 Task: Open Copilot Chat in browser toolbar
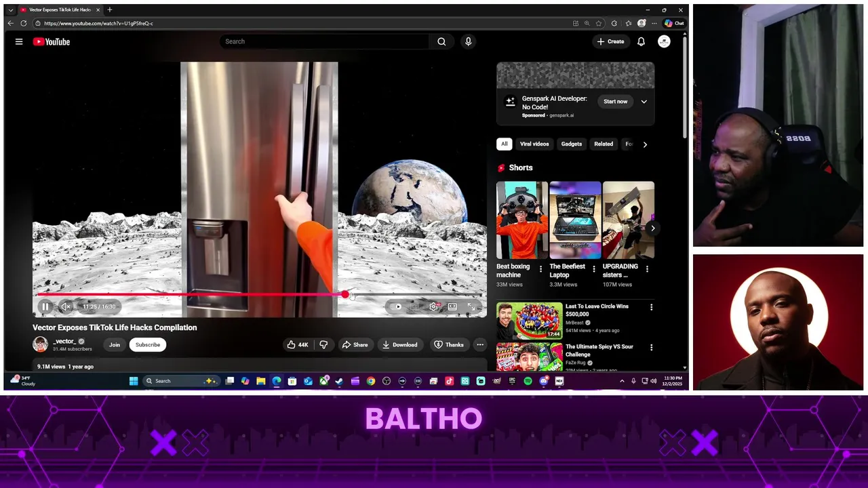pyautogui.click(x=674, y=23)
